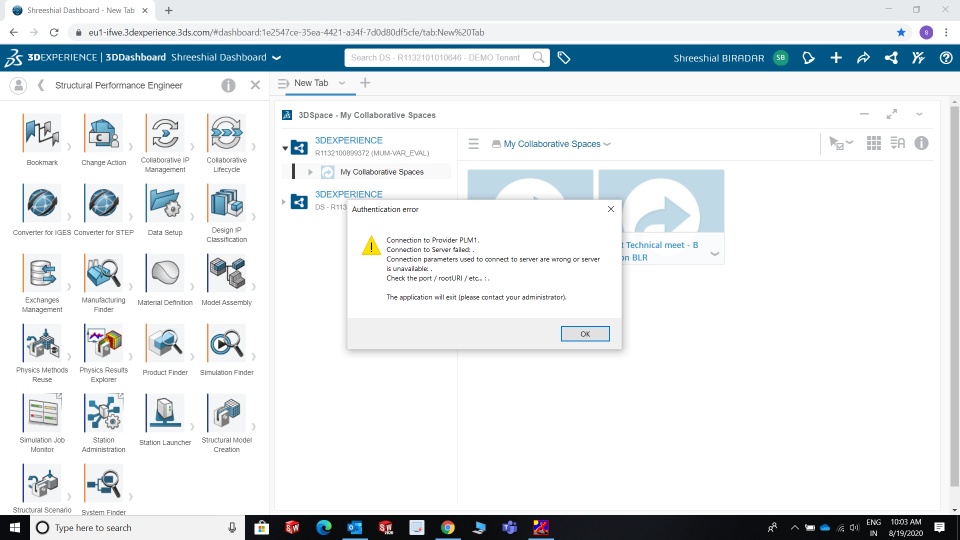Collapse first 3DEXPERIENCE tree node
This screenshot has width=960, height=540.
tap(285, 148)
